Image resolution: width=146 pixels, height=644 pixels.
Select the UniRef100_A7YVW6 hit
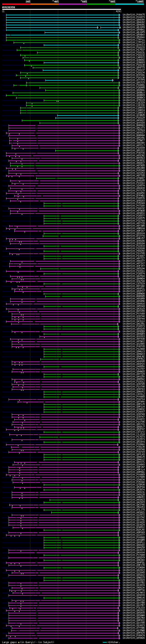(x=133, y=628)
